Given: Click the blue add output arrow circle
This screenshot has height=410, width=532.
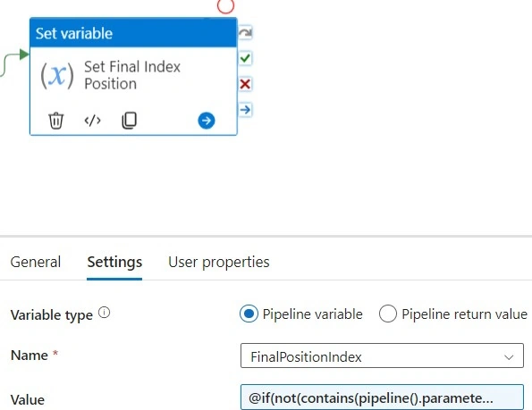Looking at the screenshot, I should pyautogui.click(x=207, y=121).
